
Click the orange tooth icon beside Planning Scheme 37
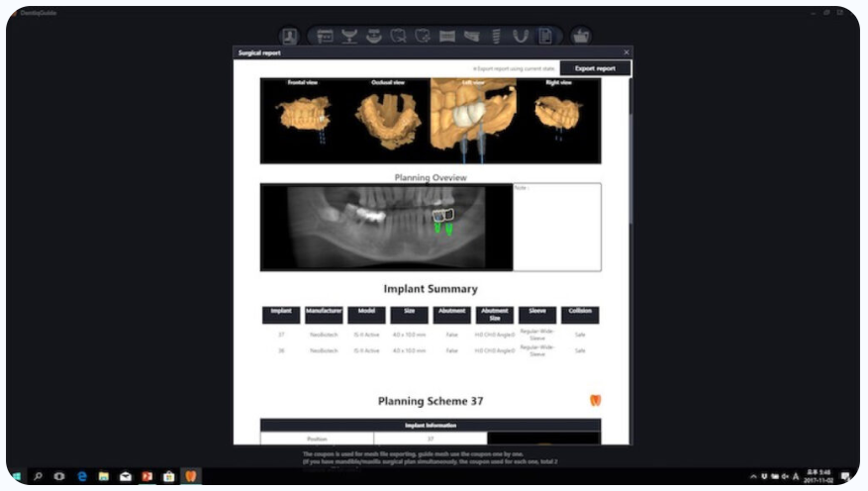click(595, 401)
